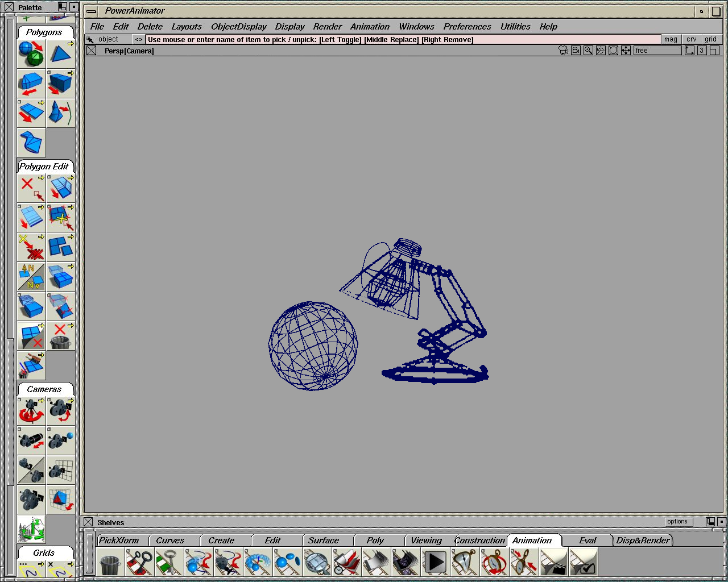Choose the camera with blue sphere tool
The image size is (728, 582).
pos(61,440)
